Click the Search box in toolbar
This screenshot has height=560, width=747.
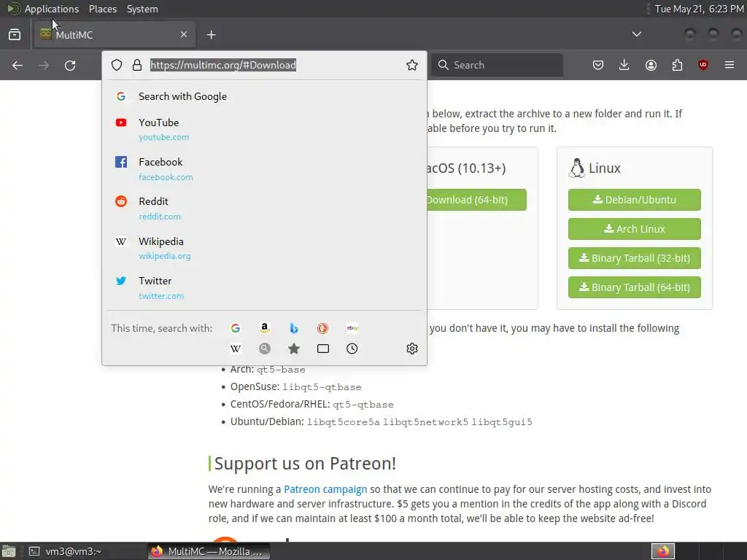498,65
